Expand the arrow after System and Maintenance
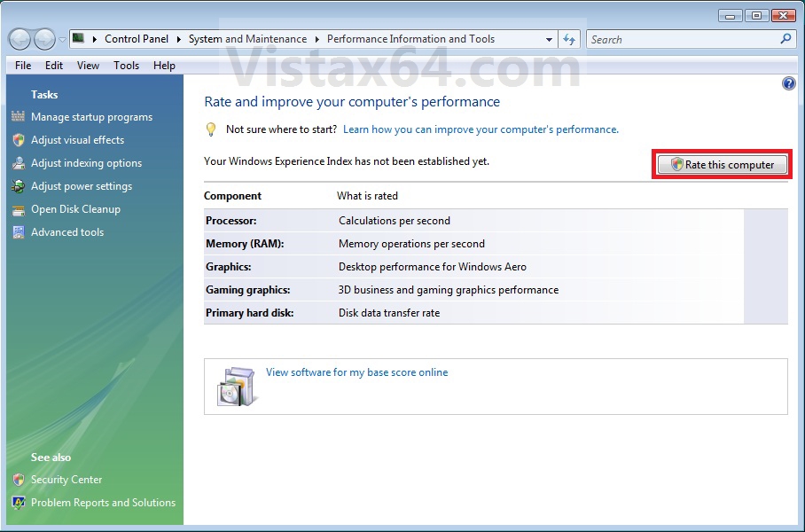 coord(317,39)
